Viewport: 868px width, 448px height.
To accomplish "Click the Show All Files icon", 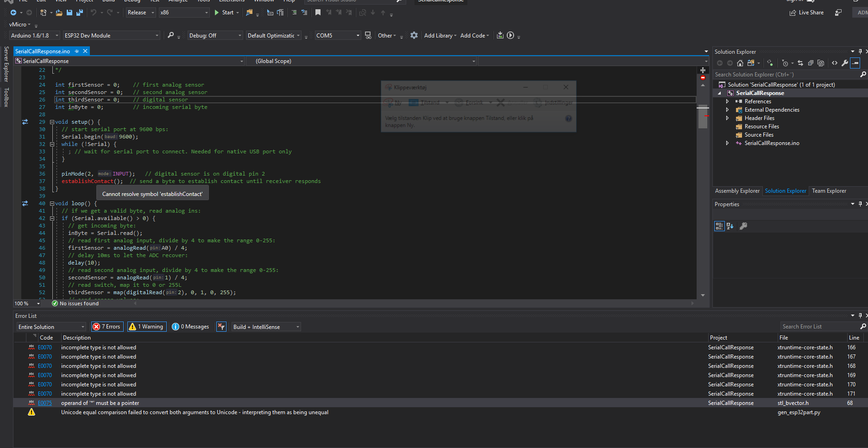I will coord(821,63).
